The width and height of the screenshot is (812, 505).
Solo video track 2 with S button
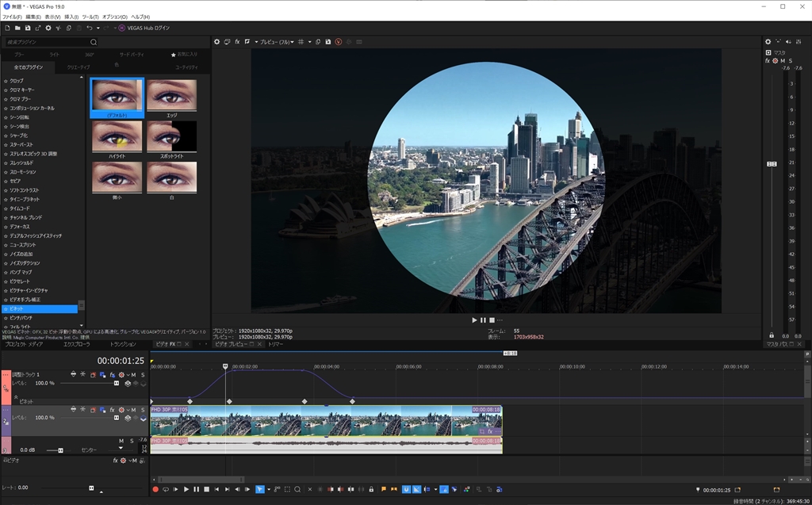click(x=143, y=409)
